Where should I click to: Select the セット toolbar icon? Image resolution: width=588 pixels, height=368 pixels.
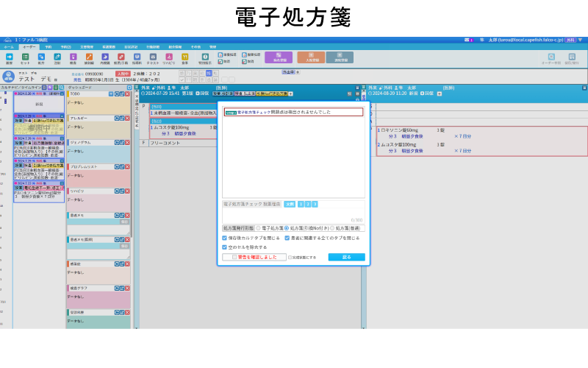point(25,57)
